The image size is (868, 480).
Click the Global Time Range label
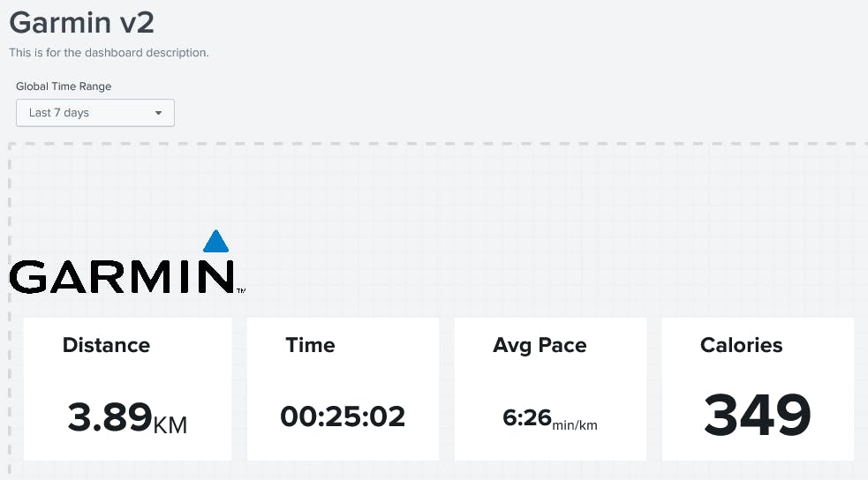click(x=64, y=86)
